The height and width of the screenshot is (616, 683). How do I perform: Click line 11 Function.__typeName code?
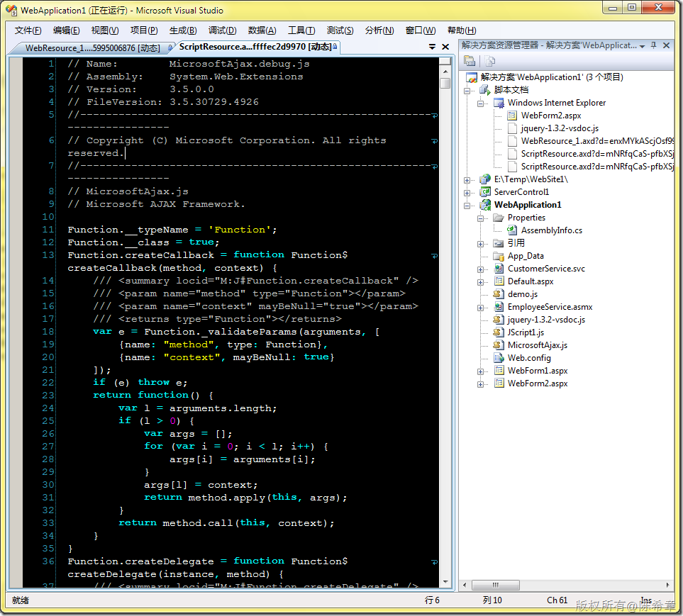pos(172,230)
